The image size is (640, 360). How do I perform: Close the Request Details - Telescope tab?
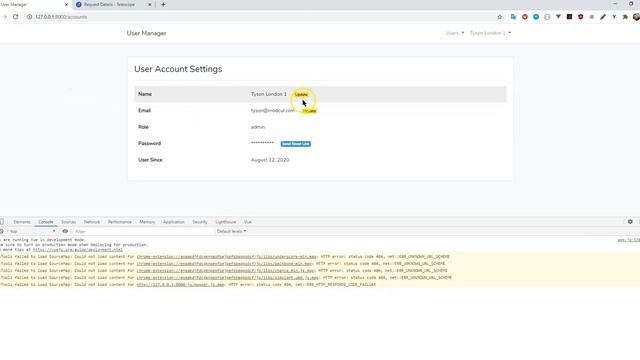(149, 4)
